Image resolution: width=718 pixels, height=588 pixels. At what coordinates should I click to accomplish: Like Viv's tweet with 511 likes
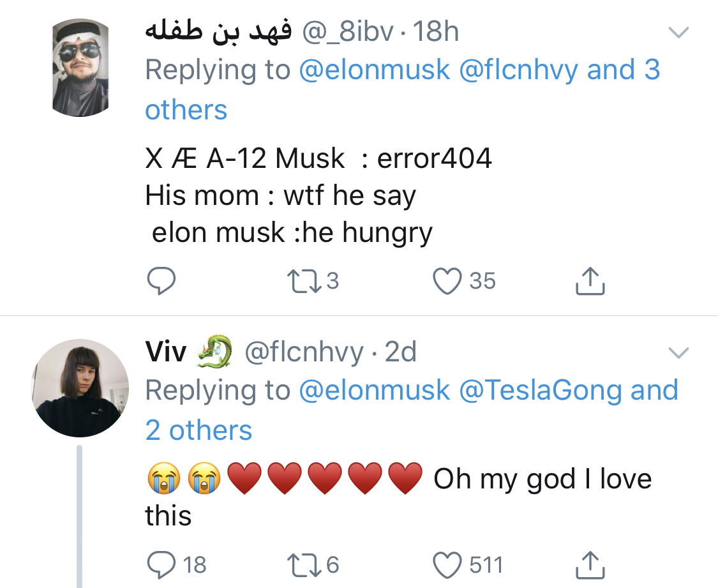[x=447, y=564]
